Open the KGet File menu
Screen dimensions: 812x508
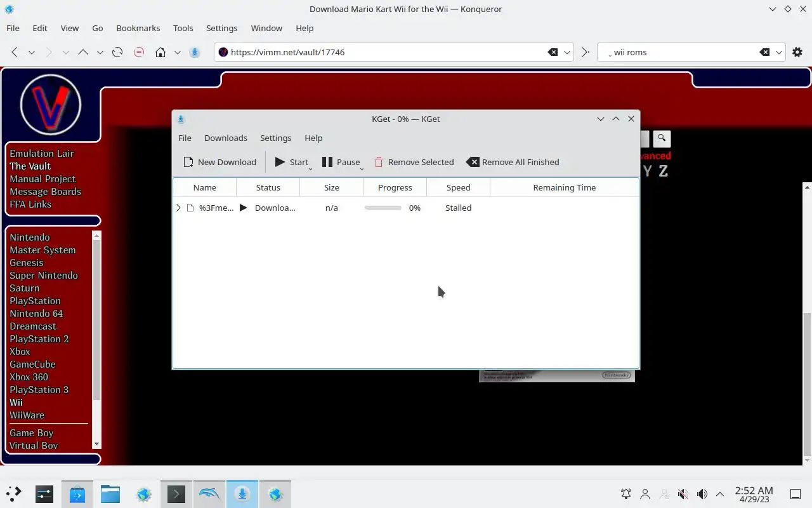point(185,138)
